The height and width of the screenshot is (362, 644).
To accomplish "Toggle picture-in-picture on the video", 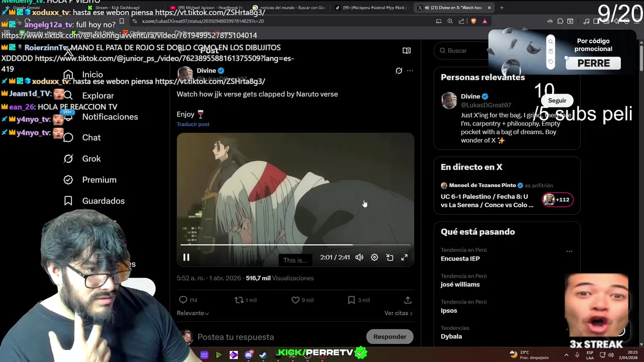I will click(x=389, y=257).
